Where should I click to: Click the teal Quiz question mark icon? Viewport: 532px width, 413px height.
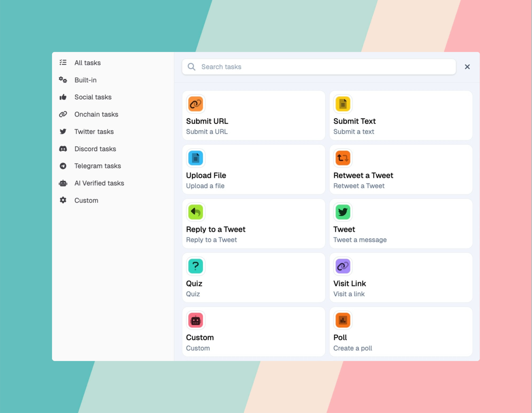(x=196, y=266)
